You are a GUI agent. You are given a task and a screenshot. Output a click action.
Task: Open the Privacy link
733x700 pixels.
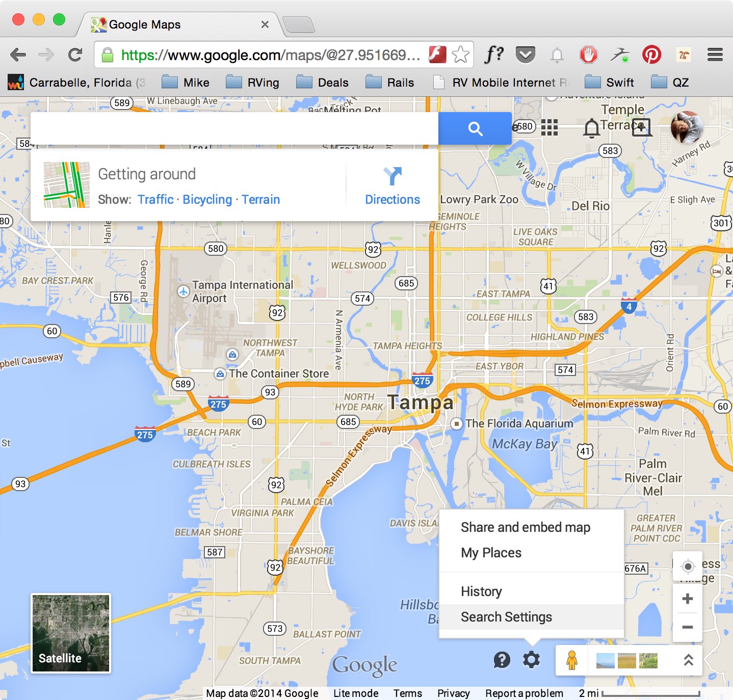tap(453, 693)
